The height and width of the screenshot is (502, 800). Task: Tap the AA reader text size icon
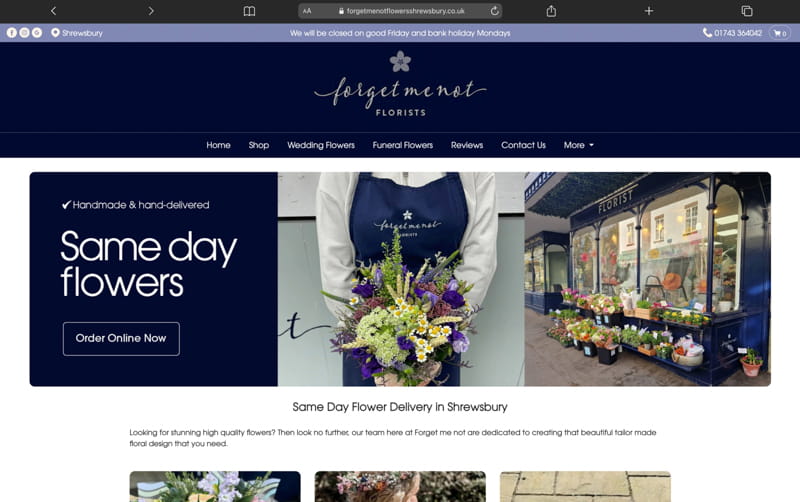tap(307, 11)
